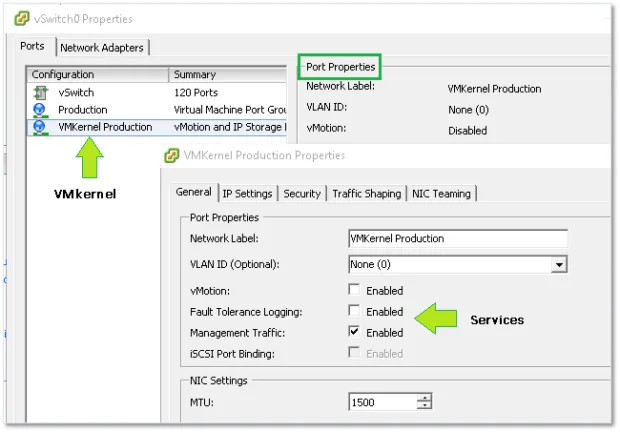The width and height of the screenshot is (620, 432).
Task: Click the VMKernel Production Properties title text
Action: 264,155
